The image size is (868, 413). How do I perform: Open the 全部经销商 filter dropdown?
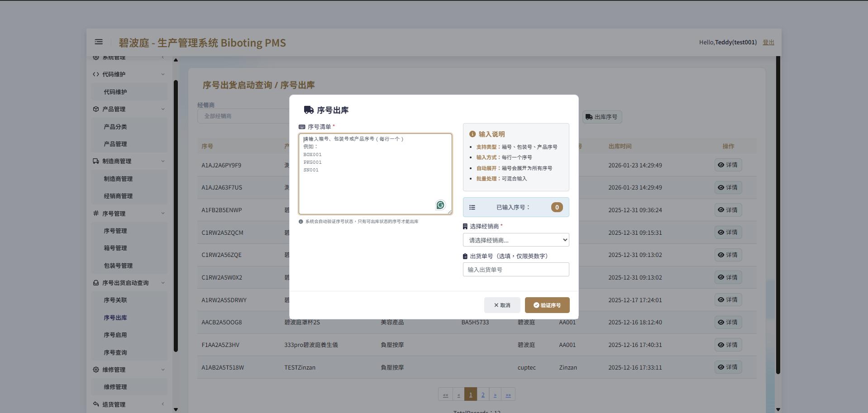coord(243,116)
